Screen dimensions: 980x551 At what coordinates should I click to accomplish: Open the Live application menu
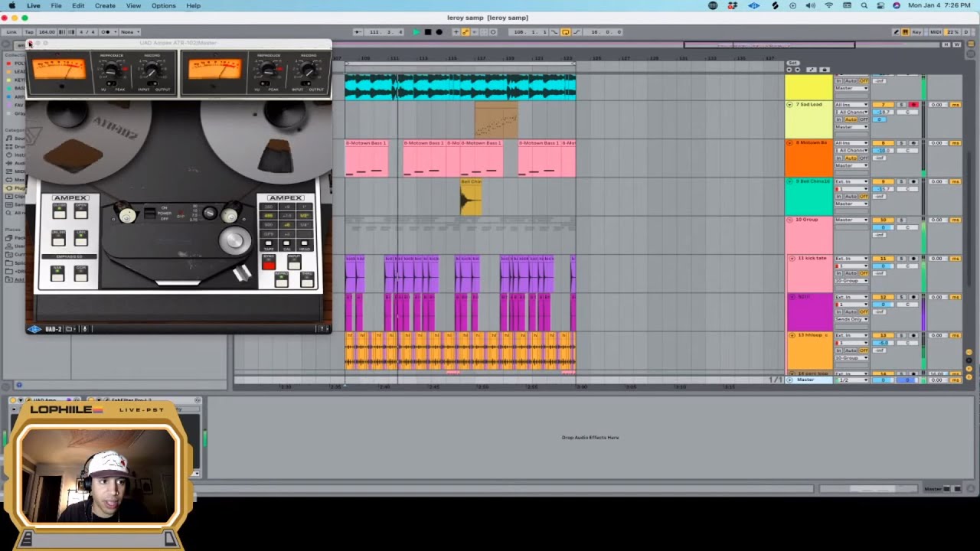pos(34,5)
